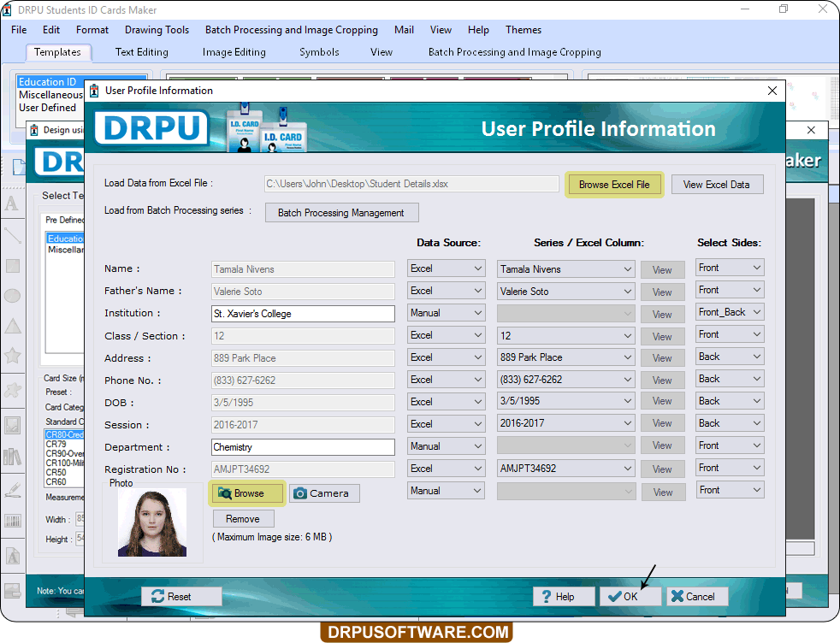Open Institution data source dropdown
Image resolution: width=840 pixels, height=643 pixels.
[446, 313]
